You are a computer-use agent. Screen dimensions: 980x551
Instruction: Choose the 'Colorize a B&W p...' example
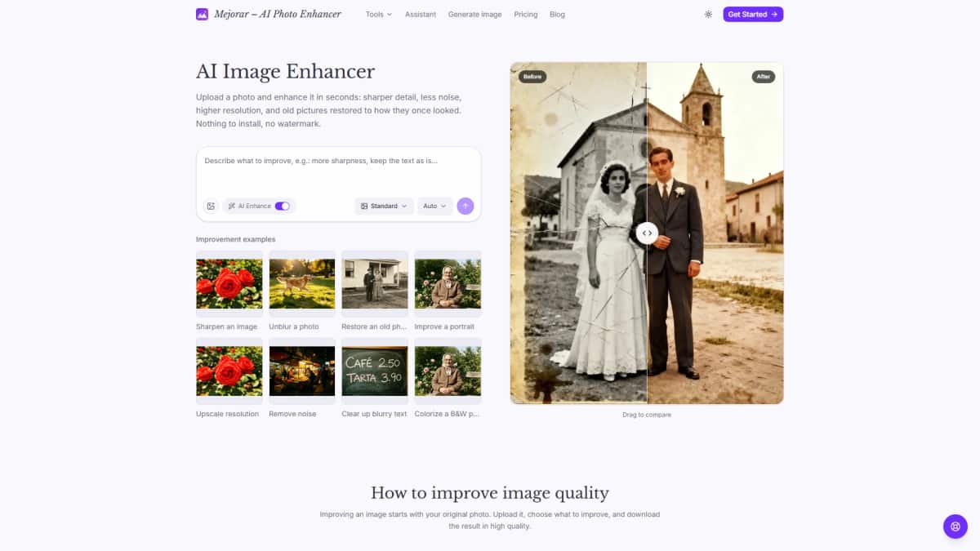[x=448, y=378]
